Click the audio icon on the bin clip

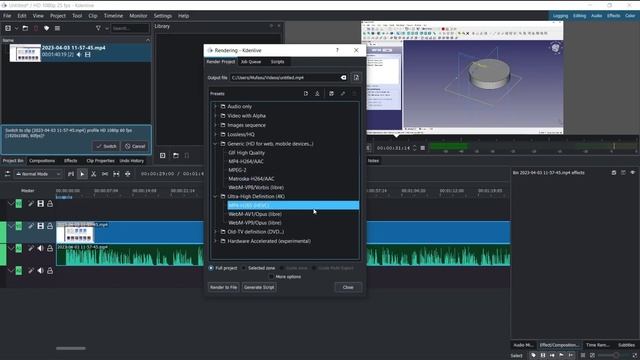(x=79, y=54)
